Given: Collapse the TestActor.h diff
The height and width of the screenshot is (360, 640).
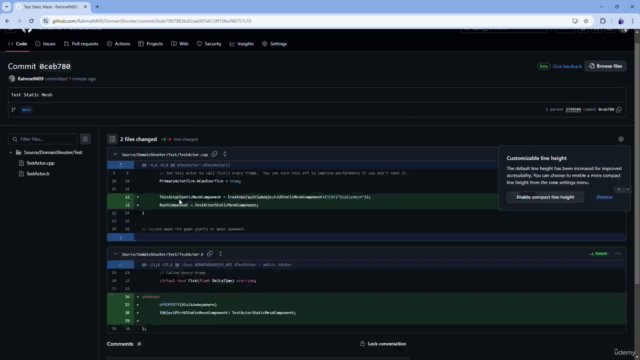Looking at the screenshot, I should tap(115, 254).
